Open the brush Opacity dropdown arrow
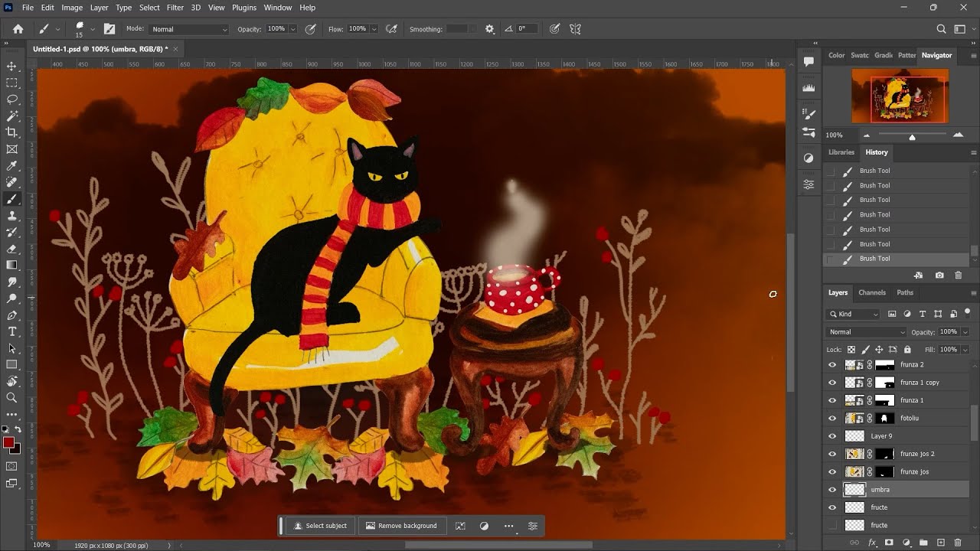Image resolution: width=980 pixels, height=551 pixels. pyautogui.click(x=292, y=29)
